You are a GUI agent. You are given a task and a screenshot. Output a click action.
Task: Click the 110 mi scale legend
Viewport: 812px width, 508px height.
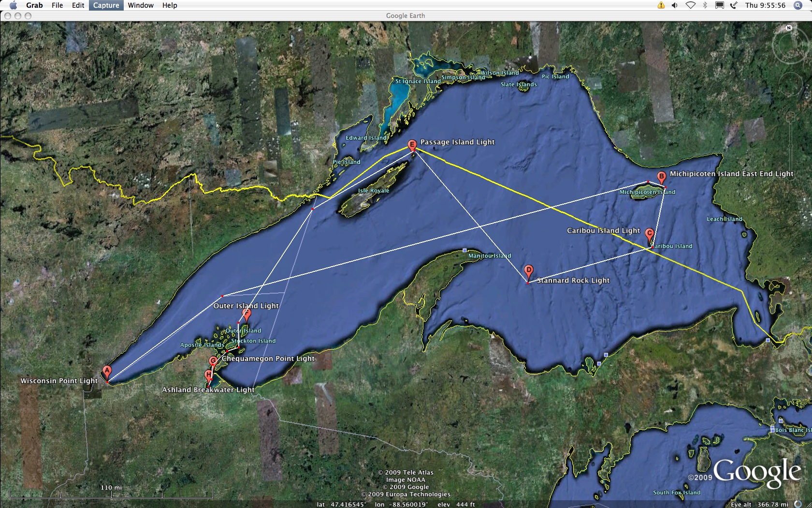click(111, 492)
